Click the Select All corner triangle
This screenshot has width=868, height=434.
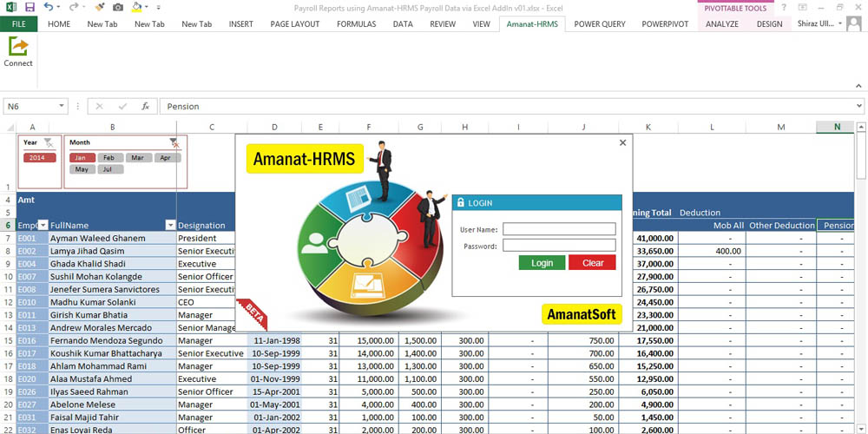point(11,128)
